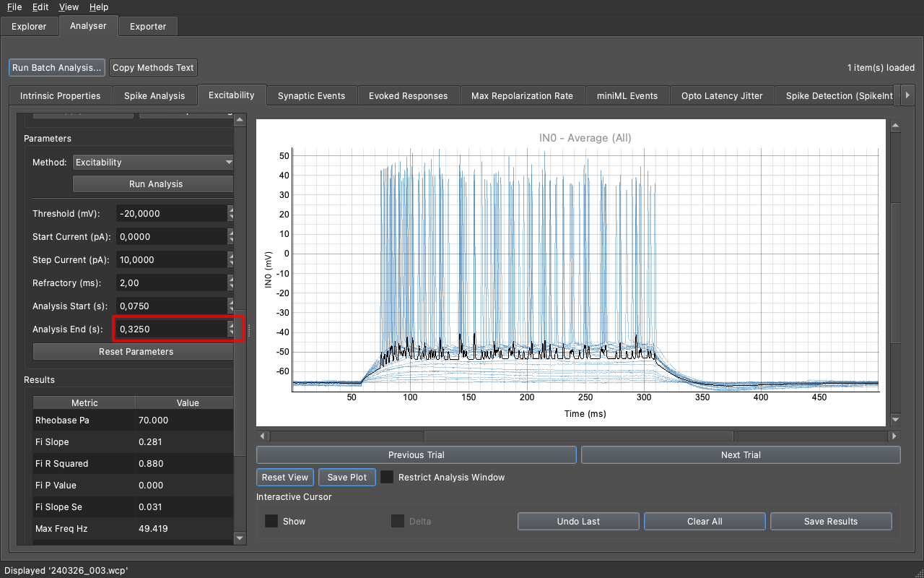Click Clear All button
This screenshot has width=924, height=578.
tap(705, 522)
